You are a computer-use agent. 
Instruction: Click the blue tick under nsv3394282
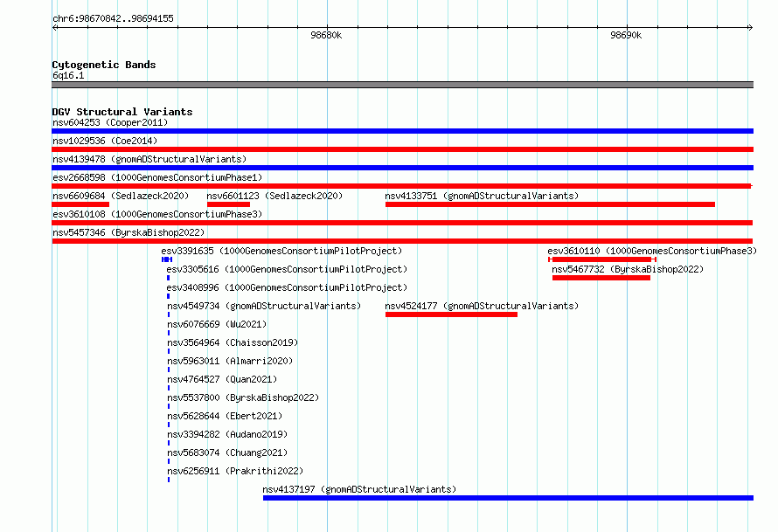point(169,443)
